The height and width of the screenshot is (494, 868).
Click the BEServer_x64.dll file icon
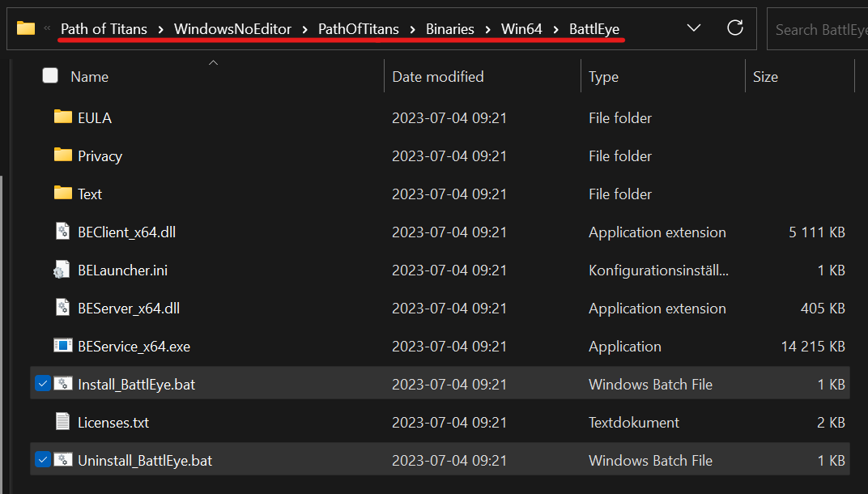click(x=63, y=309)
